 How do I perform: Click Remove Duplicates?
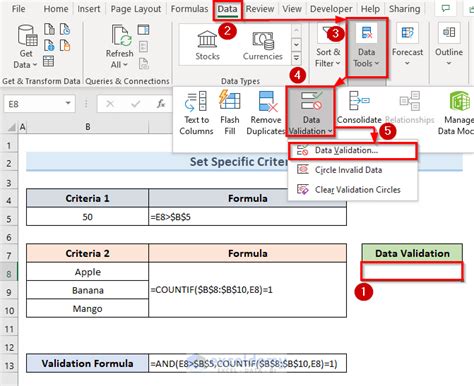[266, 113]
